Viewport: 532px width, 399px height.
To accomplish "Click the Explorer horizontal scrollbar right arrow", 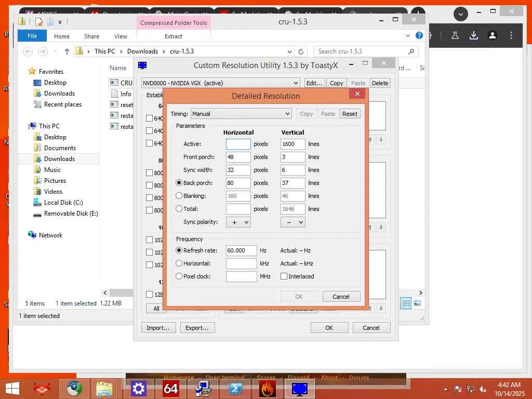I will (x=421, y=292).
